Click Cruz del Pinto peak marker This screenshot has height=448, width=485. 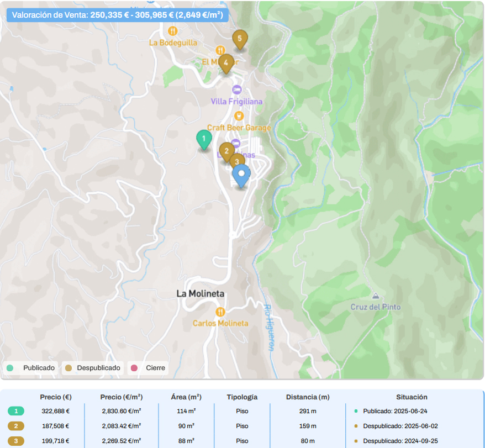click(x=376, y=296)
